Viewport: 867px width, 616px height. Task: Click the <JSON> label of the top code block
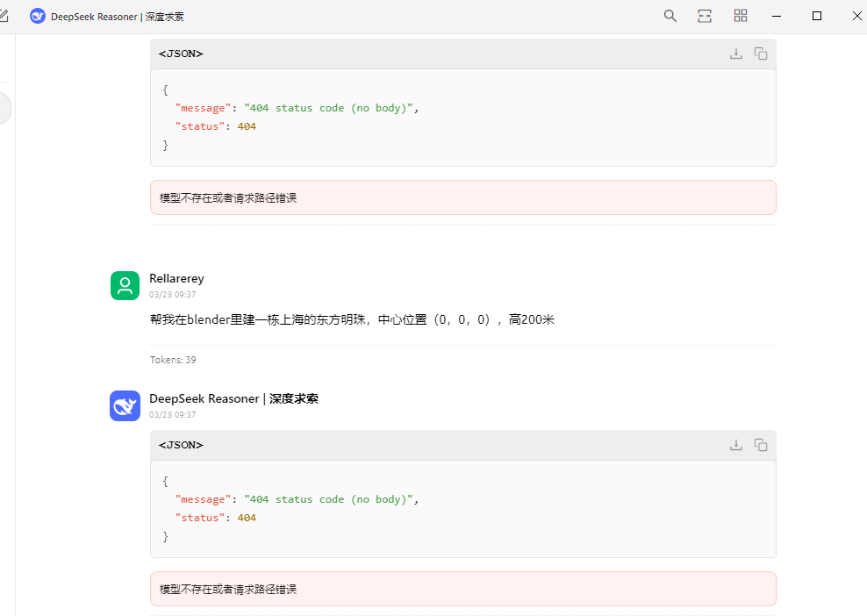[x=181, y=54]
